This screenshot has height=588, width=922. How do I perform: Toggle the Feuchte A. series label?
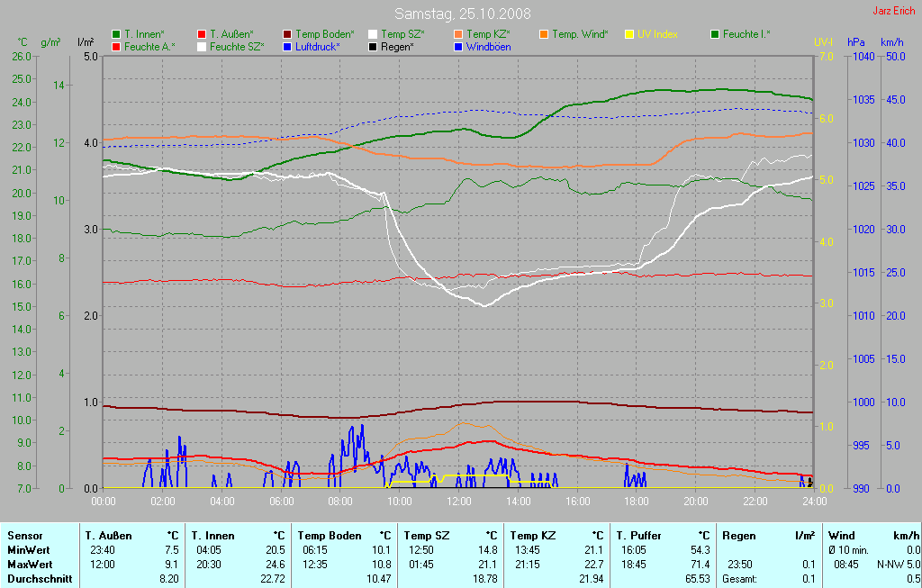tap(149, 46)
